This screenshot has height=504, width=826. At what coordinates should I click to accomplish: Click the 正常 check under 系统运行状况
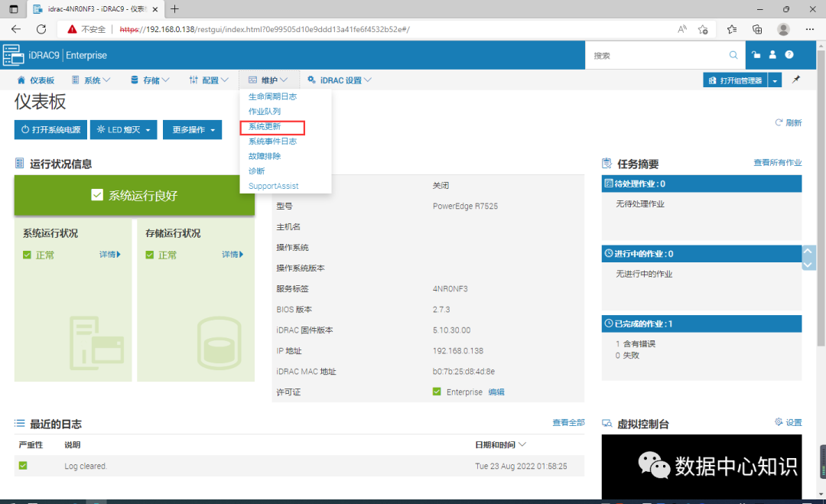(x=27, y=255)
